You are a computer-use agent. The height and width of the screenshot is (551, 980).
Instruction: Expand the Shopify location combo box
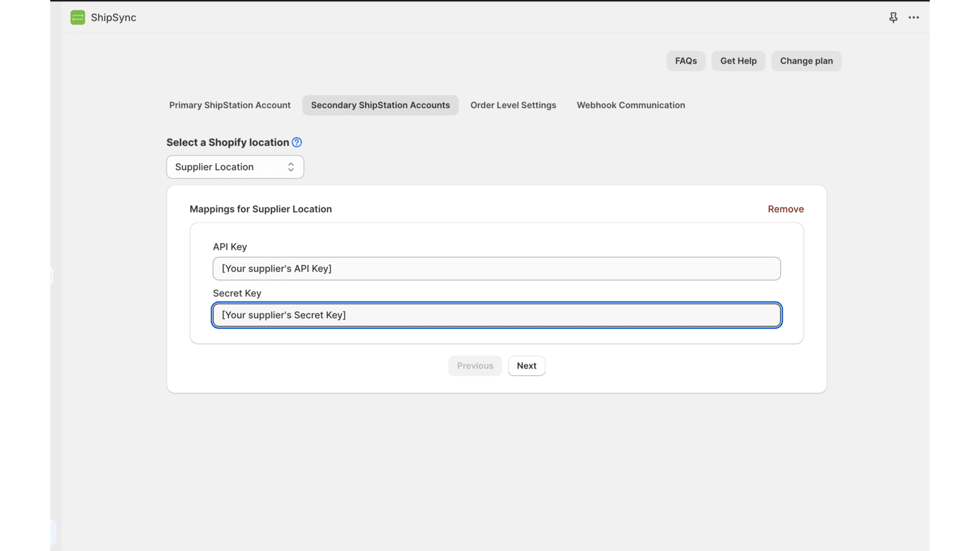tap(235, 167)
